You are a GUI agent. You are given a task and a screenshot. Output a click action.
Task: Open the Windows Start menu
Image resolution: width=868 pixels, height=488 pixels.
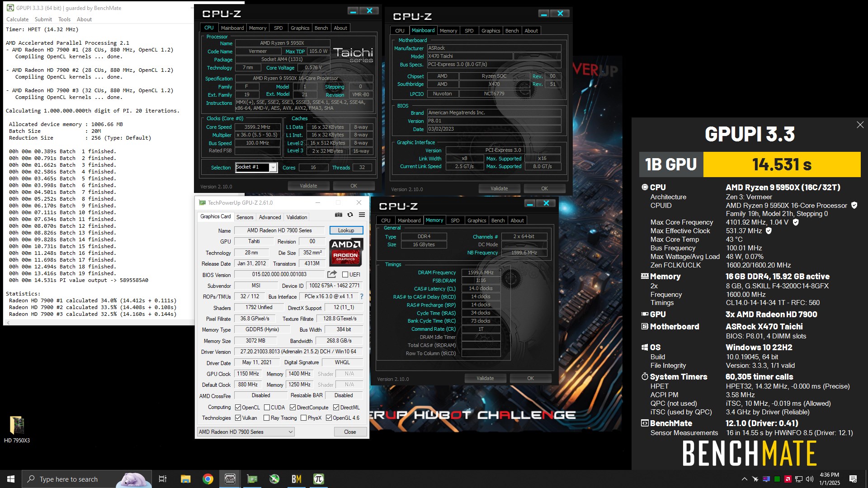tap(11, 479)
